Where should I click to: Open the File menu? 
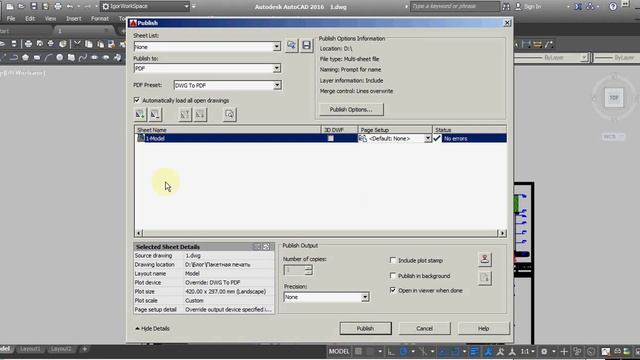click(11, 19)
